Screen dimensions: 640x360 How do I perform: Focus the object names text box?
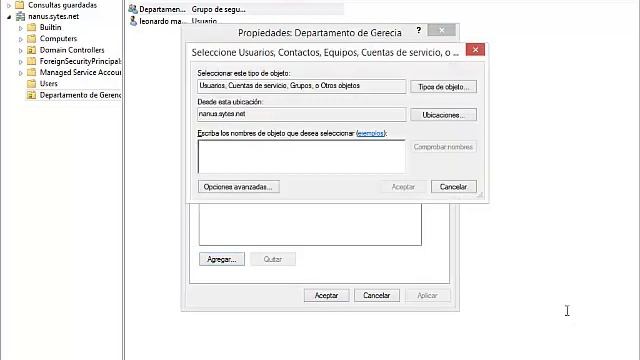(302, 157)
